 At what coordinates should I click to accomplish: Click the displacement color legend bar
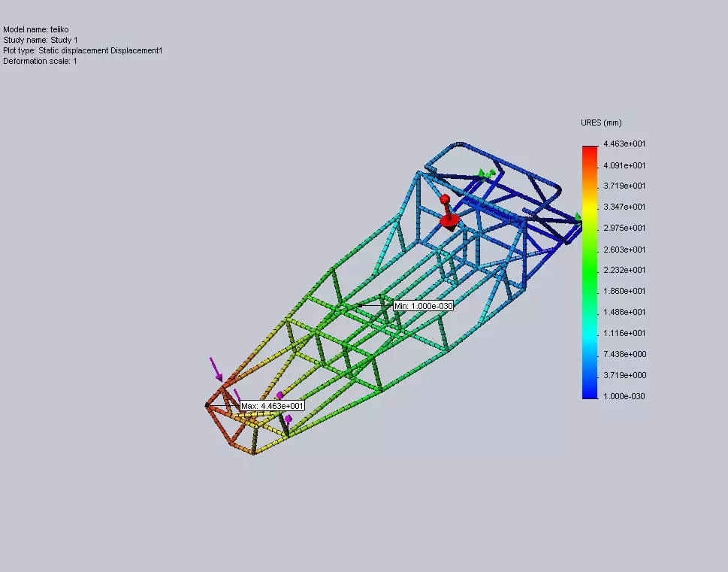click(590, 272)
